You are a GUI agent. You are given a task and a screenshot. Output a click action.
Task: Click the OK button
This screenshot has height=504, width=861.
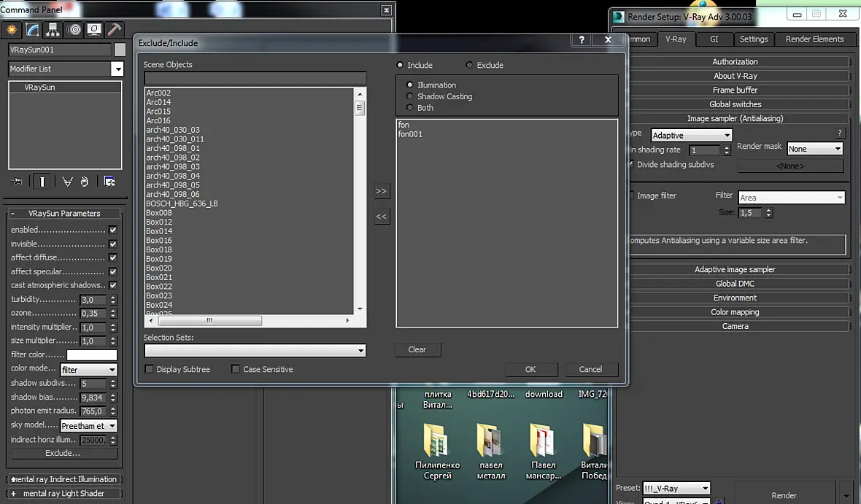(530, 370)
